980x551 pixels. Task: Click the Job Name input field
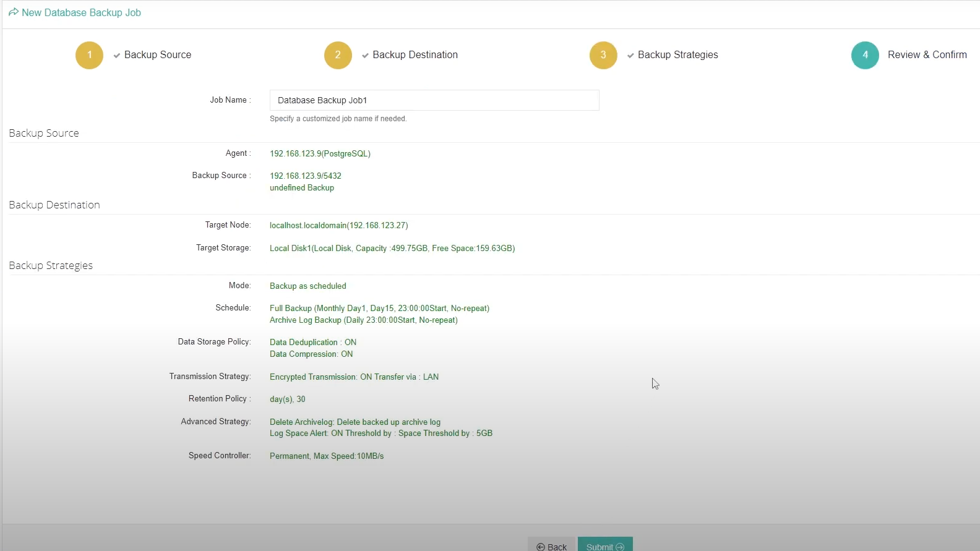tap(434, 100)
